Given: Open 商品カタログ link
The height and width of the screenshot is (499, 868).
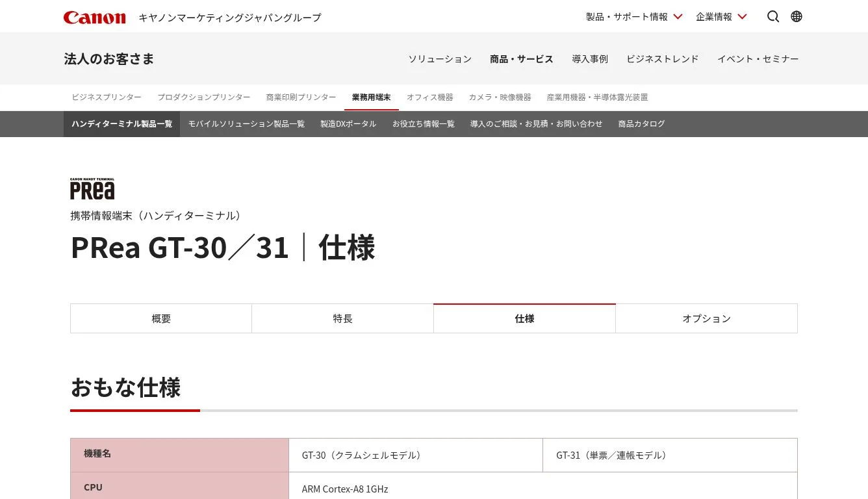Looking at the screenshot, I should point(642,124).
